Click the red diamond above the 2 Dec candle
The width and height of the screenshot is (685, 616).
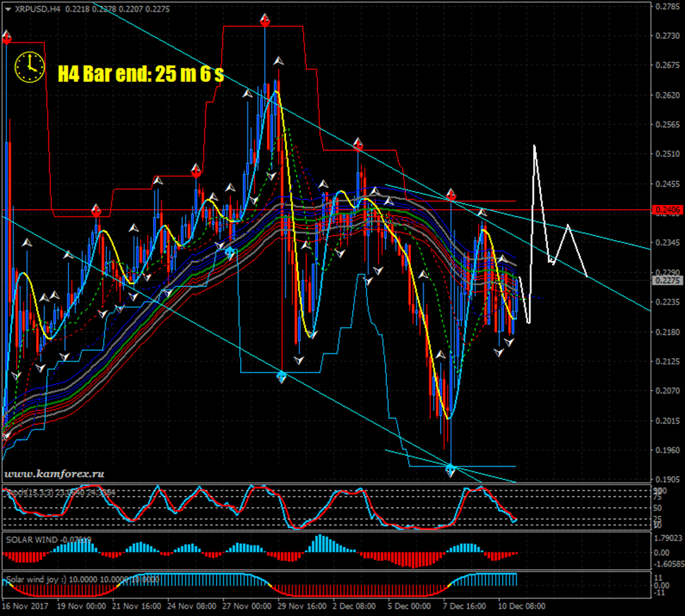pos(359,146)
